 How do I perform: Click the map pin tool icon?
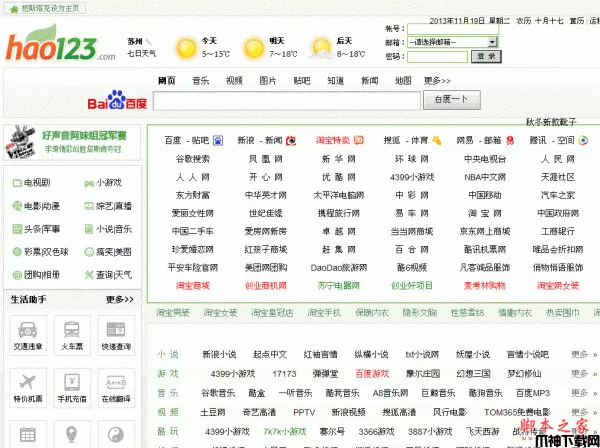click(72, 435)
